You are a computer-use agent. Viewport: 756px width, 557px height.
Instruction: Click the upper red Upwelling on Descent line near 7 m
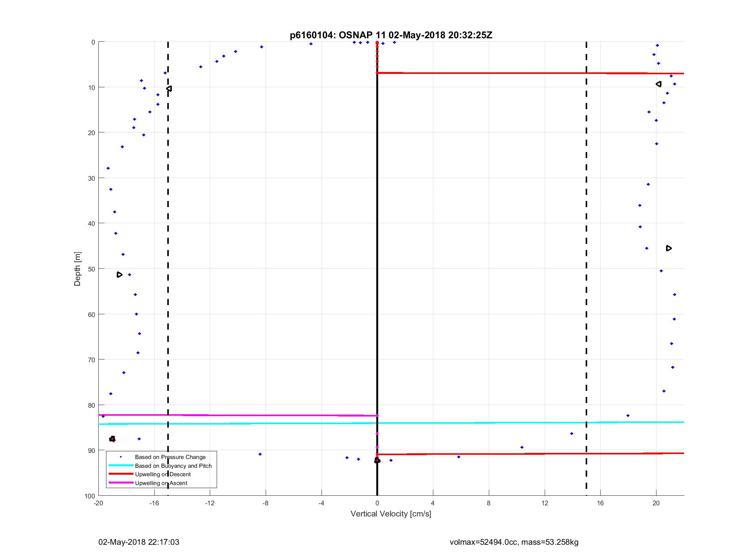point(531,73)
